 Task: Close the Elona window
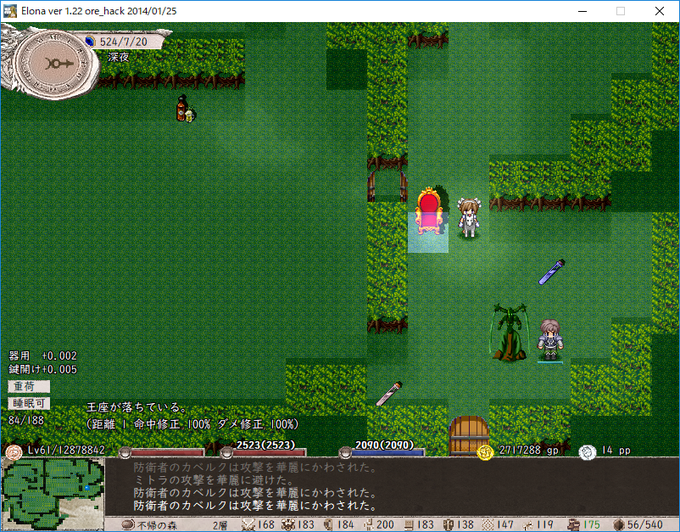point(659,11)
